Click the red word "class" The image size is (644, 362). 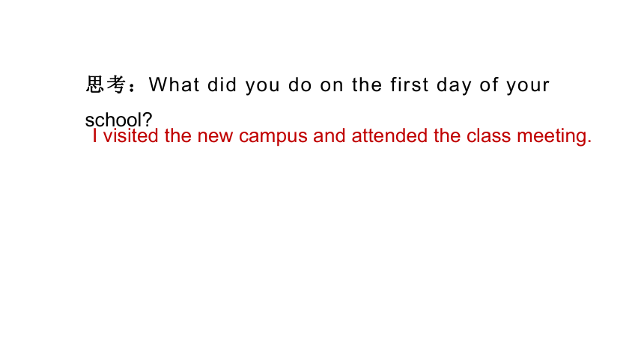click(488, 136)
